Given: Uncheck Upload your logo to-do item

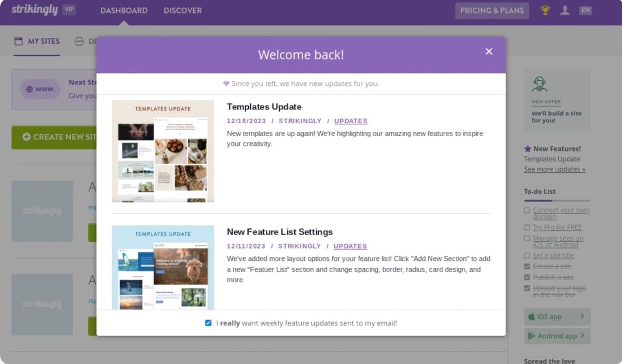Looking at the screenshot, I should [x=527, y=288].
